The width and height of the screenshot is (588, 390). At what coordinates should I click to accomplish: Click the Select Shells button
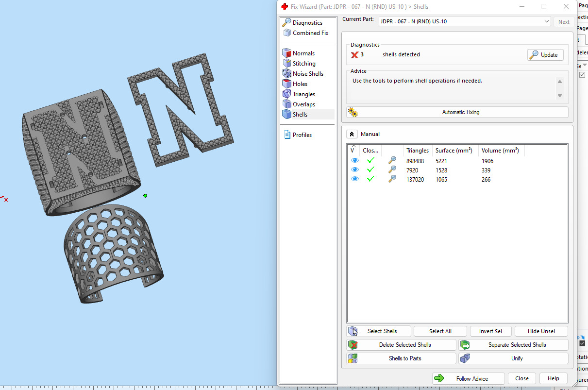click(x=379, y=331)
